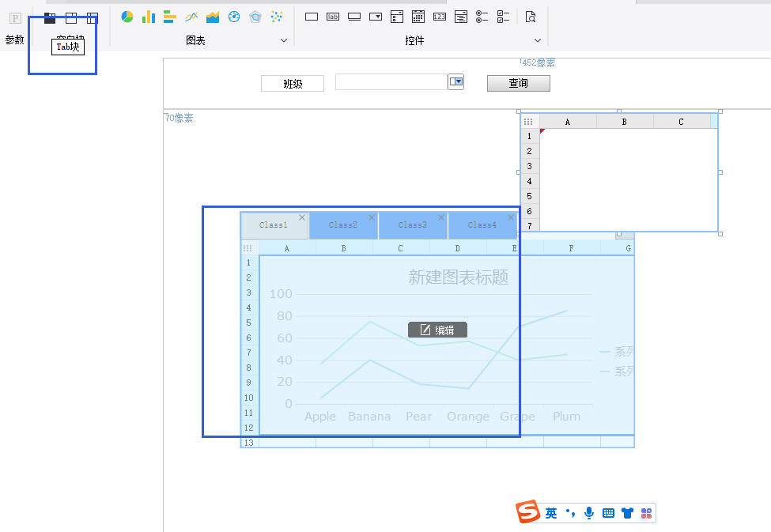Select the radio button group widget icon
The height and width of the screenshot is (532, 771).
tap(482, 17)
